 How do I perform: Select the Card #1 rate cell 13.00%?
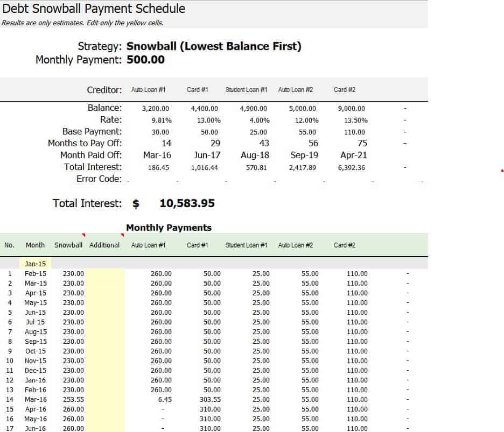click(208, 121)
